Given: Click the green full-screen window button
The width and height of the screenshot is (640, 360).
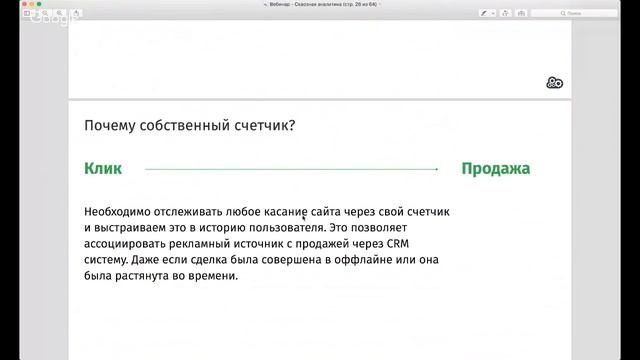Looking at the screenshot, I should [x=39, y=4].
